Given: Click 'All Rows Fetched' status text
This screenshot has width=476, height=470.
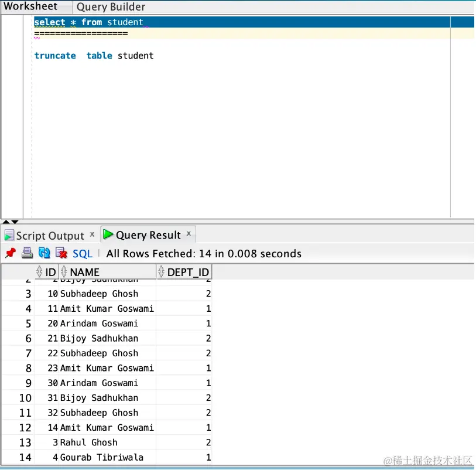Looking at the screenshot, I should 204,254.
